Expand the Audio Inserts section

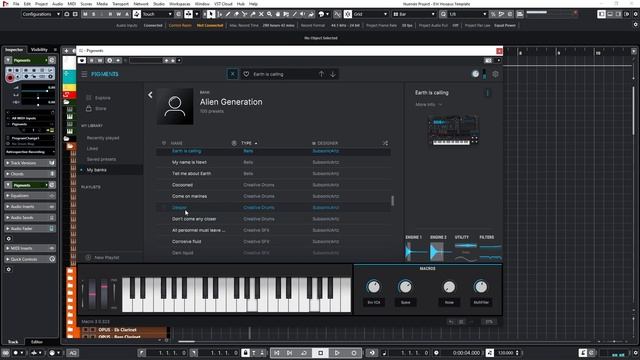pos(30,207)
